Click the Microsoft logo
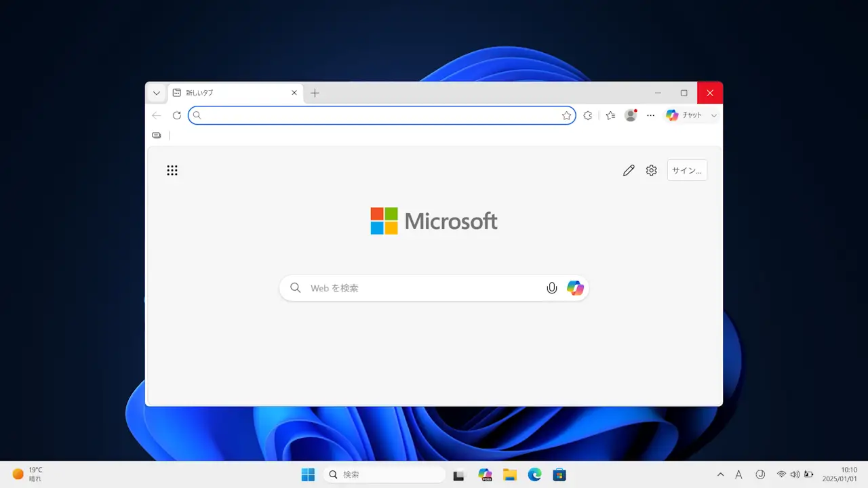Viewport: 868px width, 488px height. [434, 221]
